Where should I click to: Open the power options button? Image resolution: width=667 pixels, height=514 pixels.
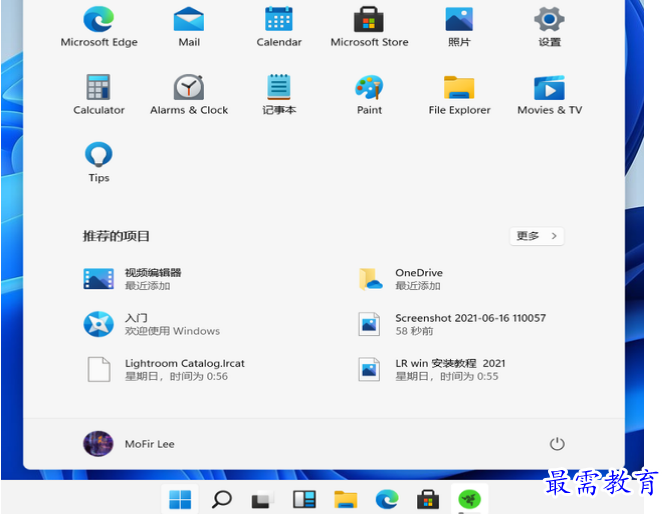[557, 444]
